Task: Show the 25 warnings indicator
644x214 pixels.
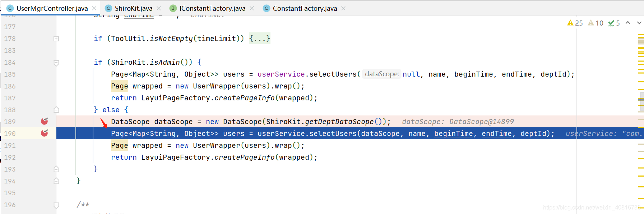Action: [x=575, y=23]
